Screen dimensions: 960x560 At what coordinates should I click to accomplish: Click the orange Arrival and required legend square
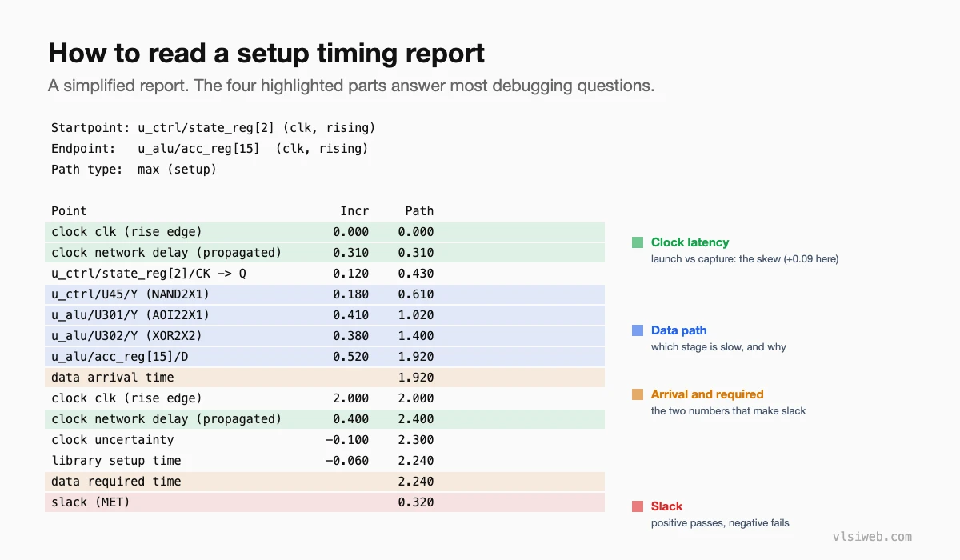pos(638,394)
